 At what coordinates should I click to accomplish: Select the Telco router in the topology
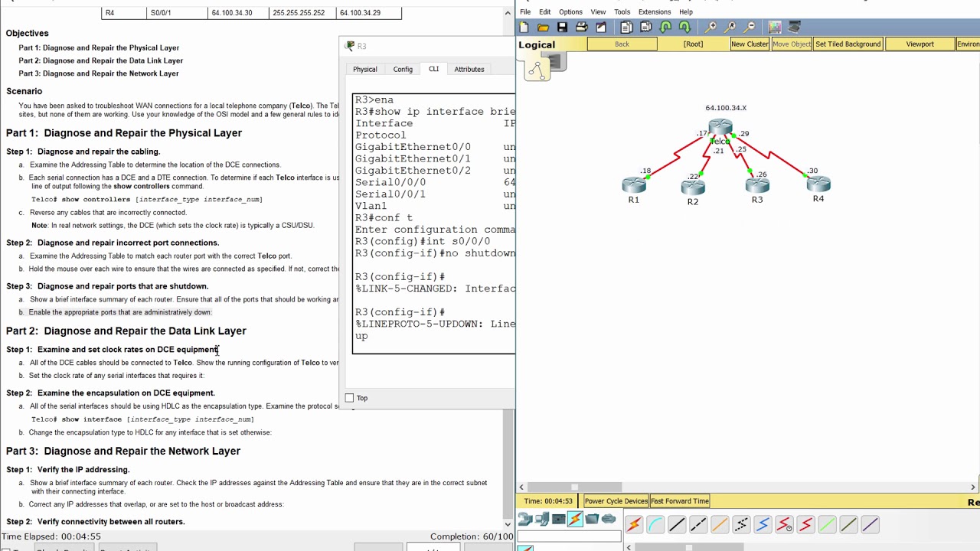tap(720, 128)
